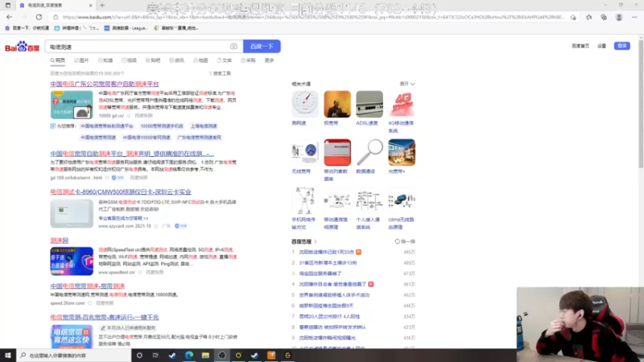Switch to the 采购 tab
644x362 pixels.
(248, 60)
